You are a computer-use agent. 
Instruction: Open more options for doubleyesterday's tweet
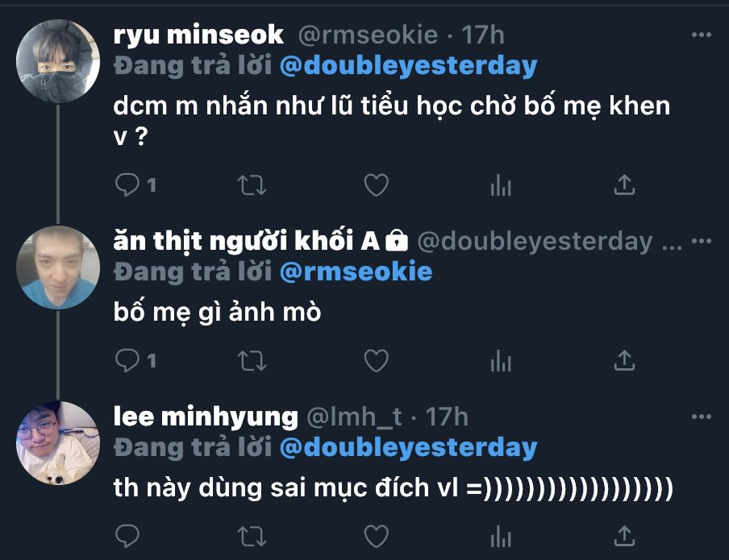[702, 241]
